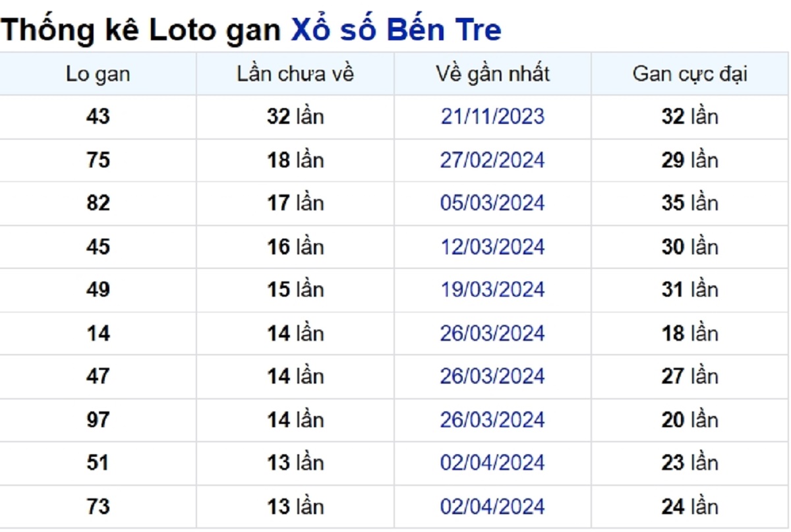This screenshot has height=532, width=791.
Task: Select the lo gan number 43 cell
Action: (98, 117)
